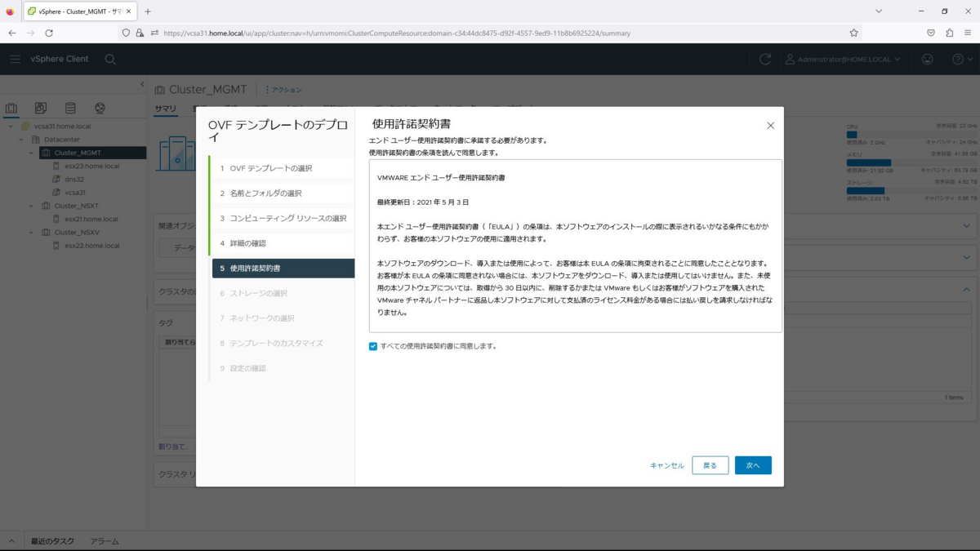Collapse the vcsa31.home.local tree node
This screenshot has width=980, height=551.
tap(11, 127)
